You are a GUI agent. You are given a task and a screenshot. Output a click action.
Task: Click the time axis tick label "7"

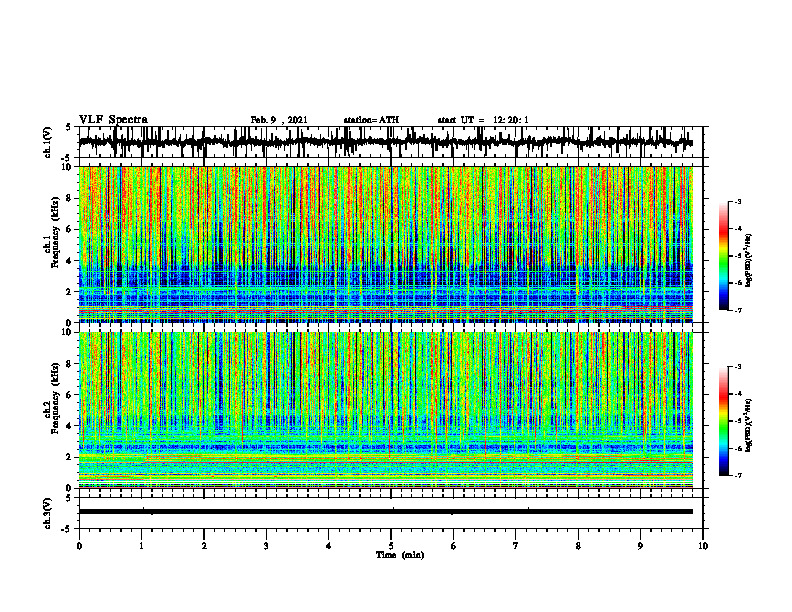click(x=516, y=546)
